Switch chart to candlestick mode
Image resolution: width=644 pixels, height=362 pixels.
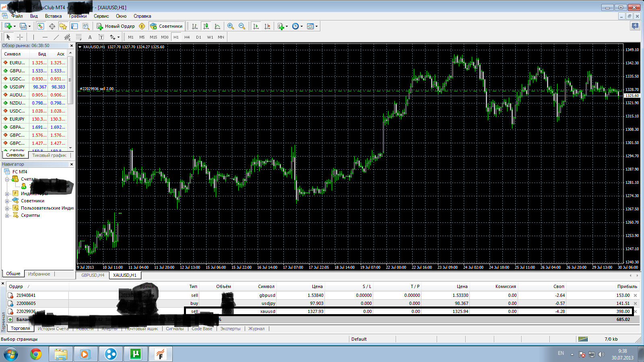[206, 26]
